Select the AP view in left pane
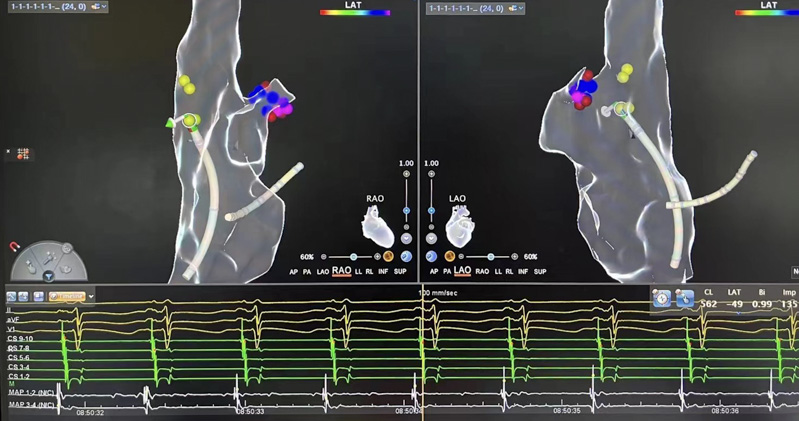Image resolution: width=799 pixels, height=421 pixels. pos(294,272)
